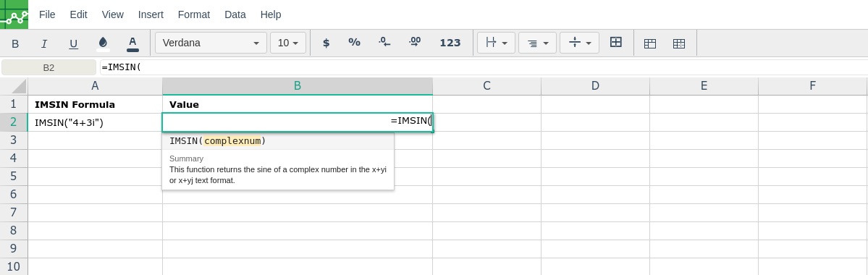Image resolution: width=868 pixels, height=275 pixels.
Task: Select column C header
Action: (x=487, y=86)
